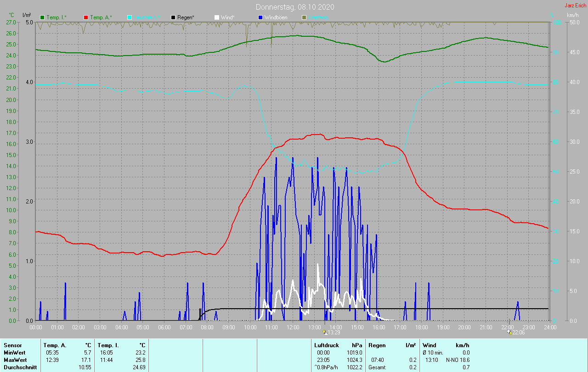588x372 pixels.
Task: Click the Luftdruck statistics column header
Action: [327, 345]
